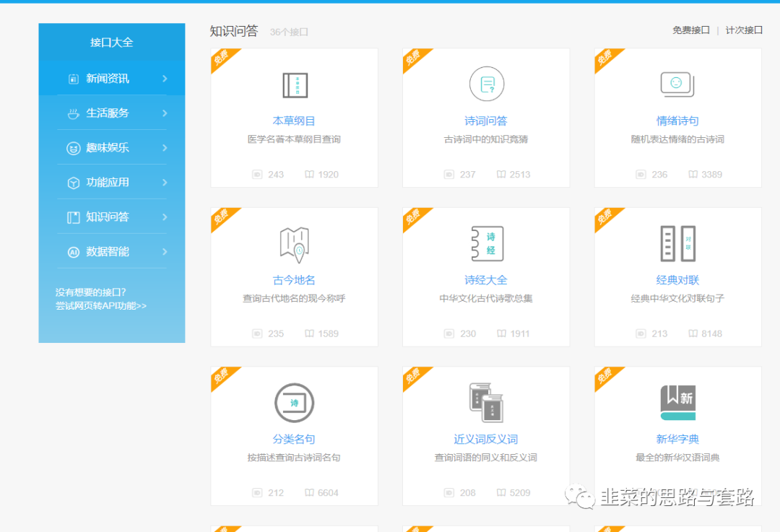Expand 数据智能 category chevron
Viewport: 780px width, 532px height.
coord(165,252)
